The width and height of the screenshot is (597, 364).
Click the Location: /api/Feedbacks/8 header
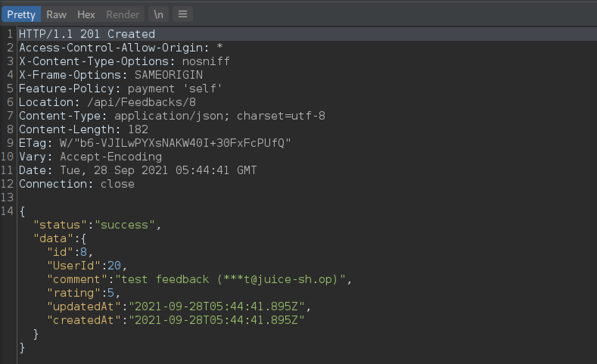[x=107, y=102]
